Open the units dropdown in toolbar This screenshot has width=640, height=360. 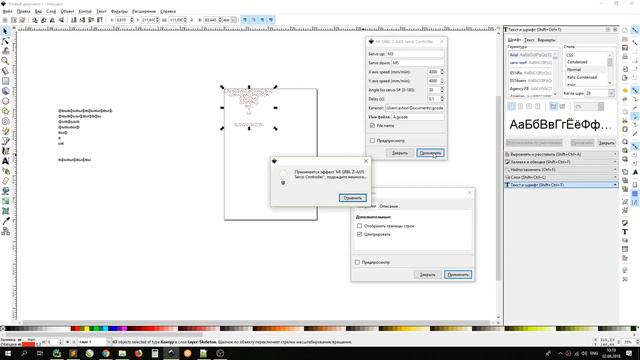pos(233,20)
